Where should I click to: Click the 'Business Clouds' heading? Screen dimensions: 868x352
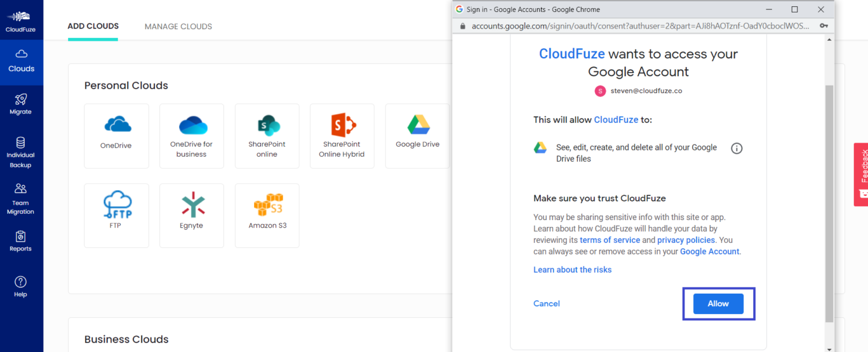pos(126,339)
